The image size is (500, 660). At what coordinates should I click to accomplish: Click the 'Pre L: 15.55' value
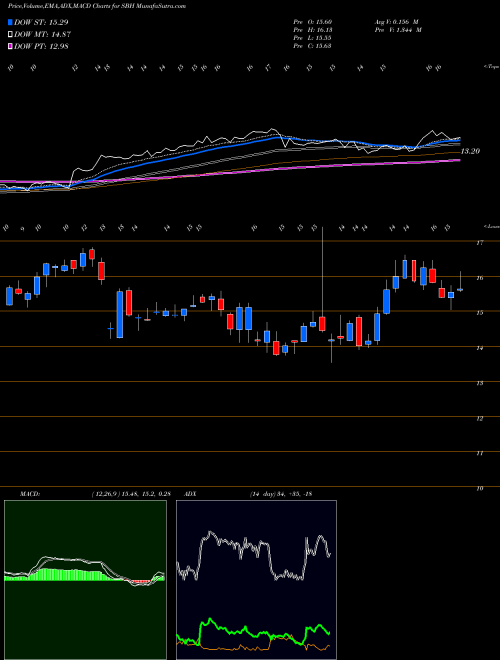coord(313,38)
